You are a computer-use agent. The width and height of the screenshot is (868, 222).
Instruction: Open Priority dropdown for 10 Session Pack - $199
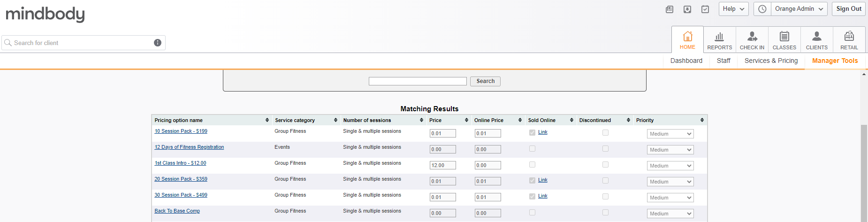coord(670,134)
